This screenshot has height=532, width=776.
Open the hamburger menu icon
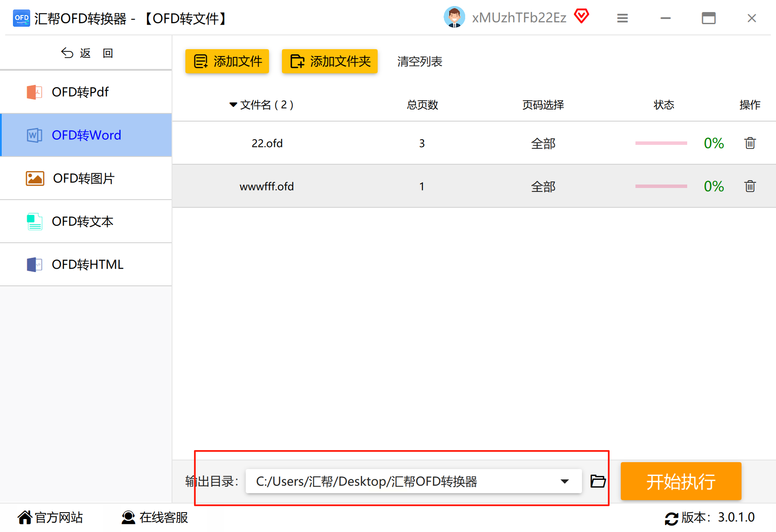pos(622,18)
